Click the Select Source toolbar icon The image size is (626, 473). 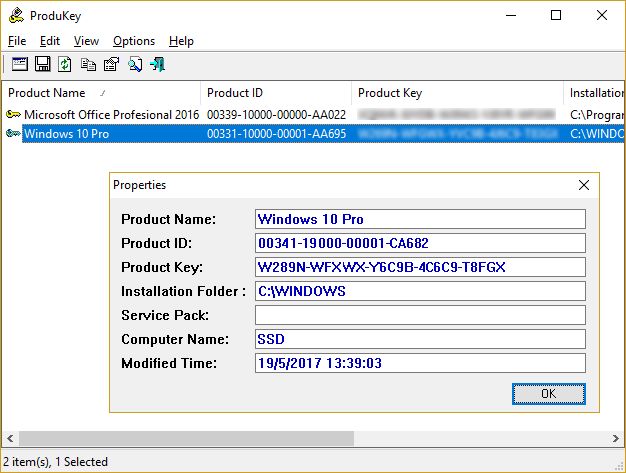tap(20, 64)
